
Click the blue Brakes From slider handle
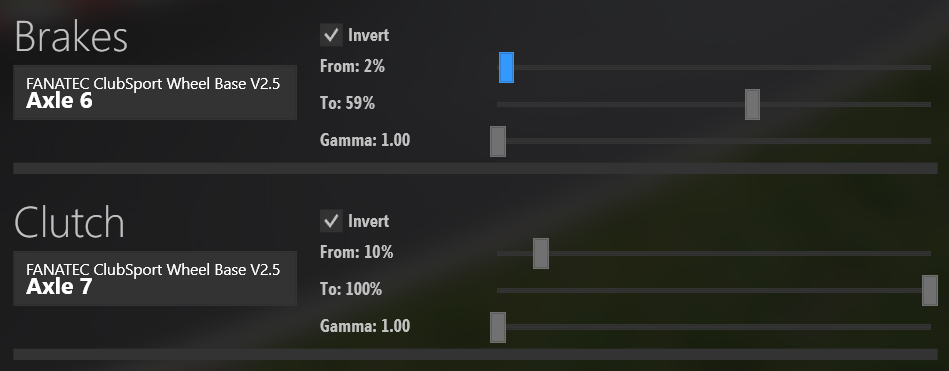click(506, 67)
